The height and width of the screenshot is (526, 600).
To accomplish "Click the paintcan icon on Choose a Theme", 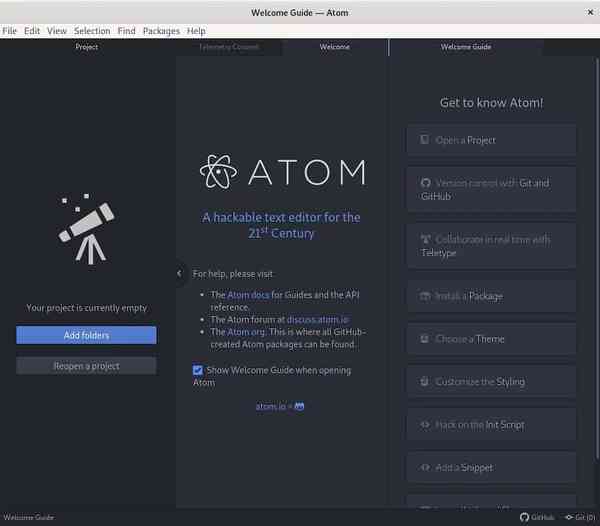I will pos(424,339).
